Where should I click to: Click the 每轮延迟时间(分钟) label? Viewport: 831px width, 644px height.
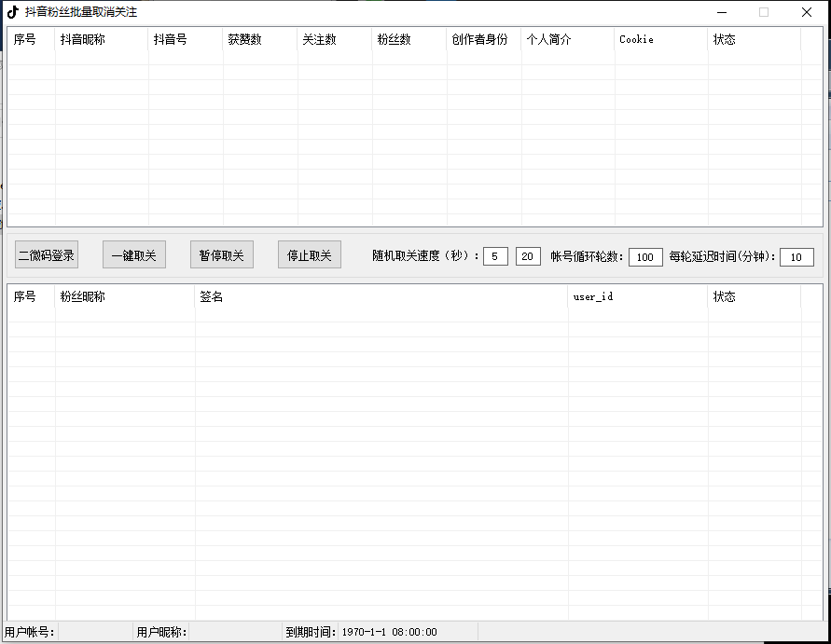click(x=723, y=256)
